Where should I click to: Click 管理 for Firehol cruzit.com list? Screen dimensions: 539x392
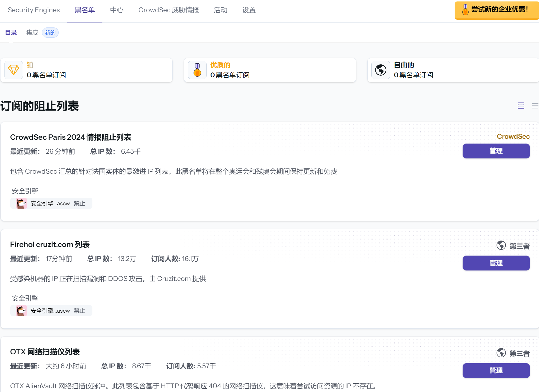(496, 263)
